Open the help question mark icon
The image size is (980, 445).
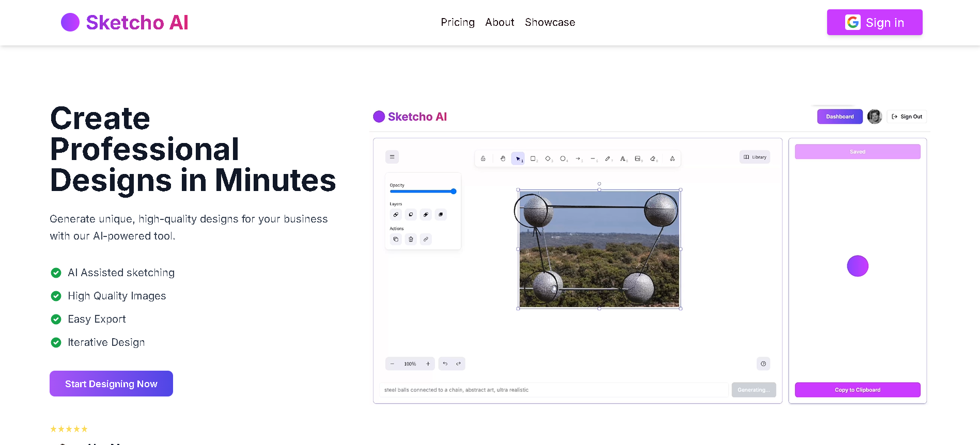[x=763, y=364]
